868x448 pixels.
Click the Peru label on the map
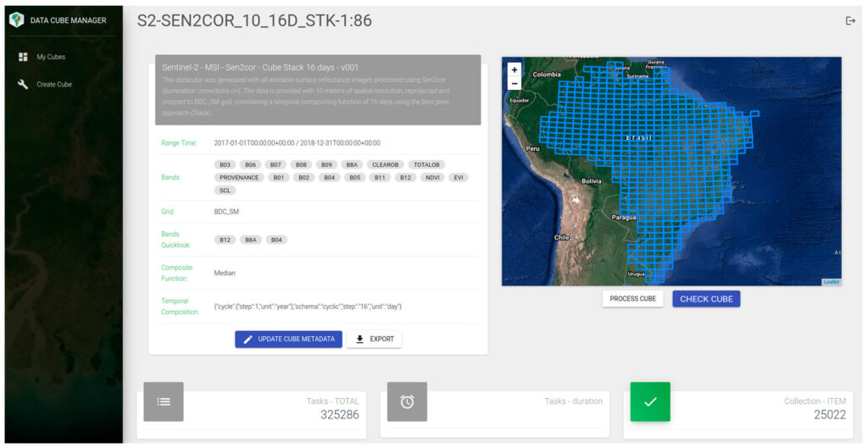pyautogui.click(x=532, y=149)
